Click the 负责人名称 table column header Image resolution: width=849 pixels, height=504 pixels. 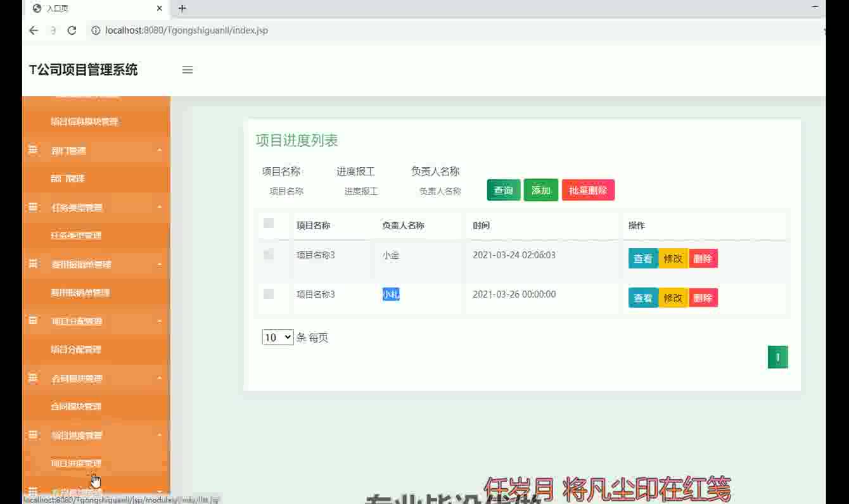click(403, 225)
